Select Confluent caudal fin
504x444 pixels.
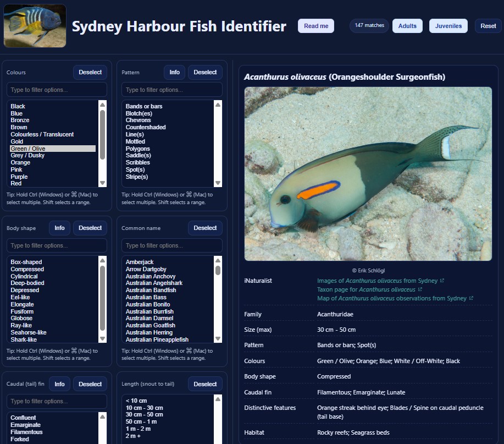click(53, 418)
